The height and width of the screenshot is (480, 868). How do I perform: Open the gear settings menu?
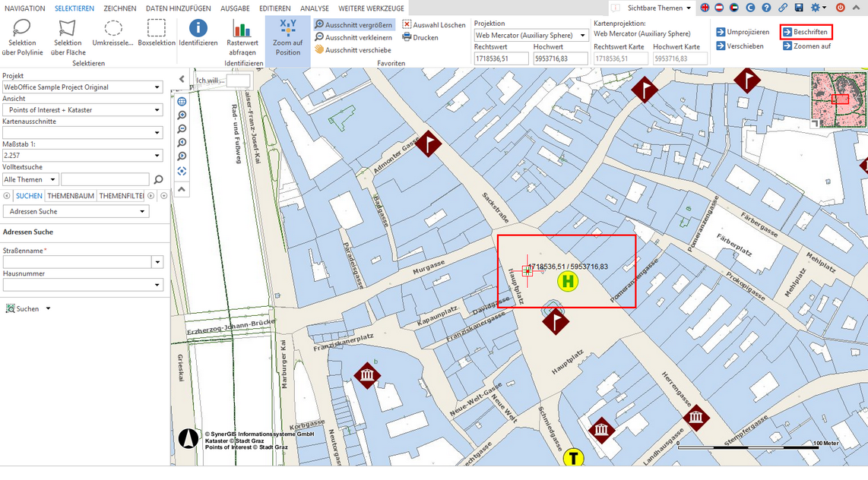click(818, 8)
